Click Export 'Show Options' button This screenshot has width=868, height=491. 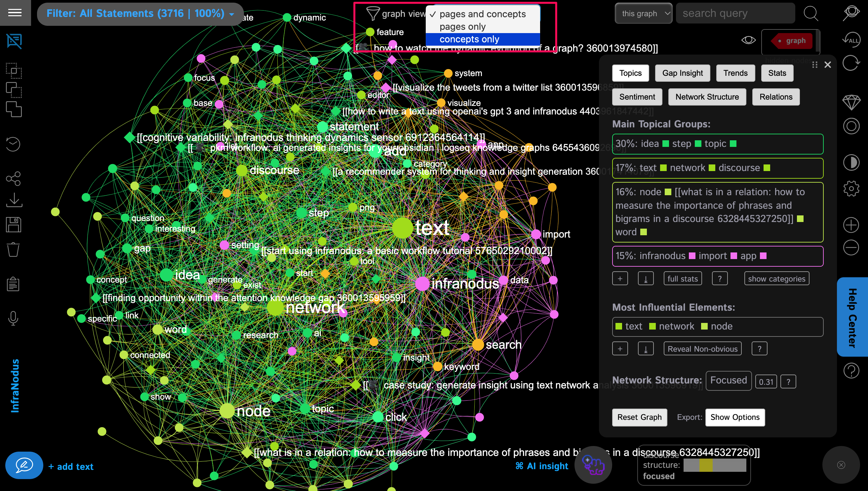[x=735, y=417]
